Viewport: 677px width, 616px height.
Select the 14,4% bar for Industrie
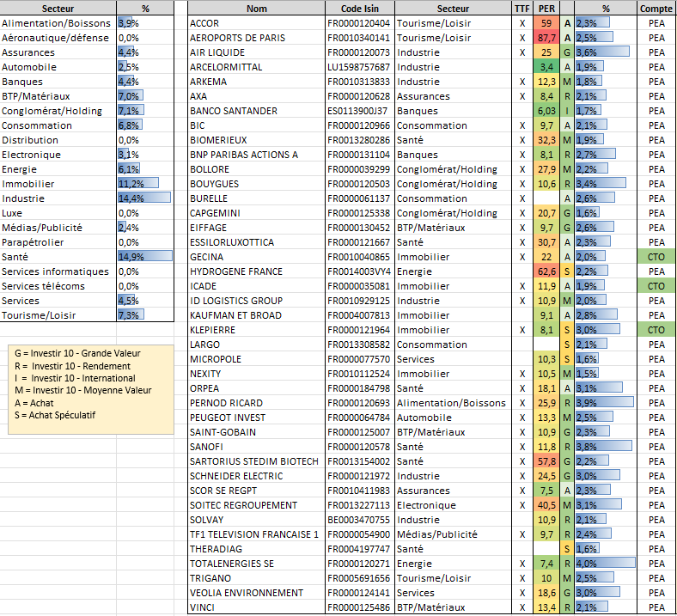(x=145, y=198)
